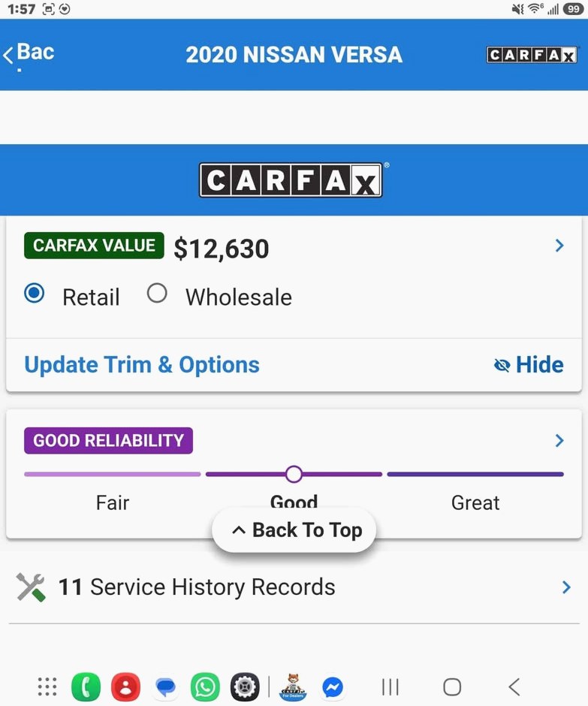Click the Update Trim & Options link

point(142,365)
